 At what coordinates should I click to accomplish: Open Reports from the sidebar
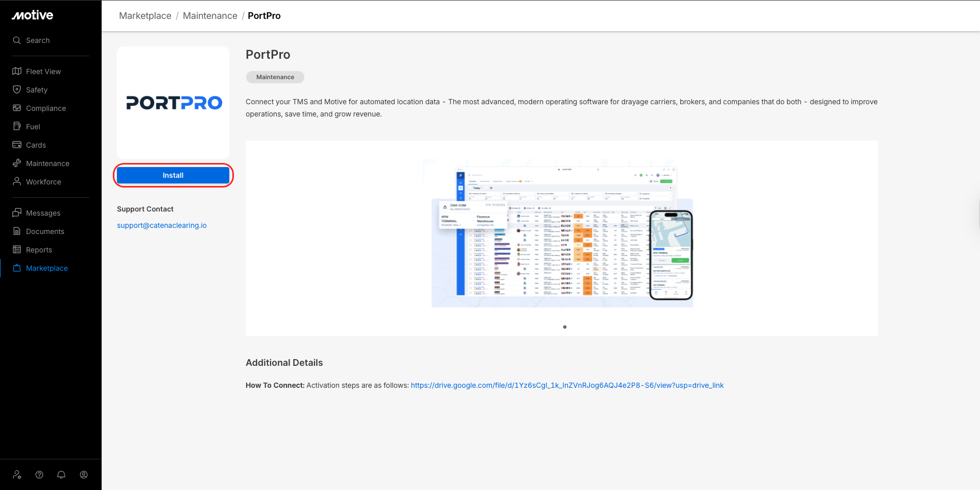39,250
